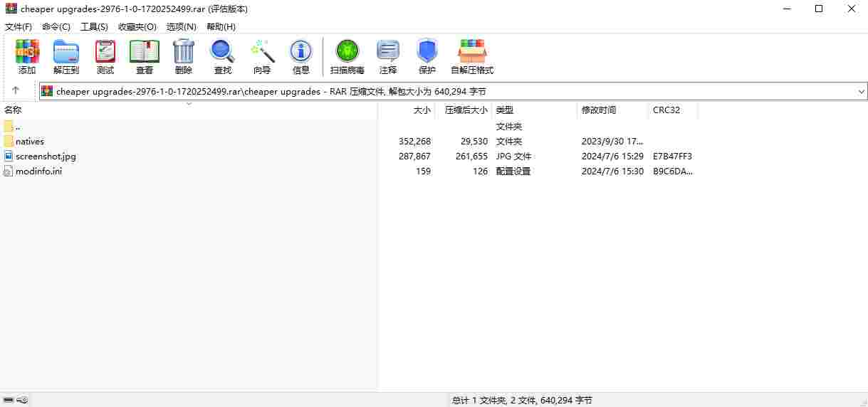Click packed size 29,530

pos(474,141)
